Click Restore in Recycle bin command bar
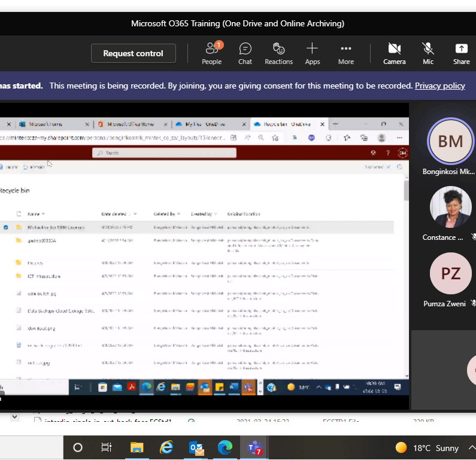This screenshot has height=460, width=476. [x=34, y=167]
